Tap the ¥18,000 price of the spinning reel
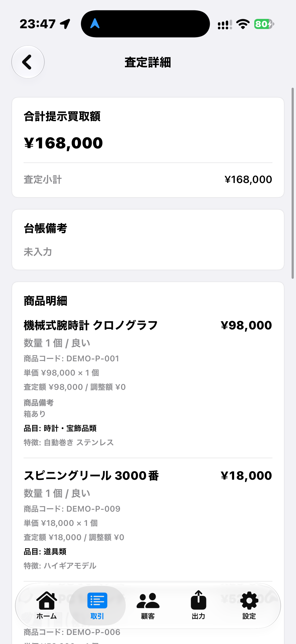 (246, 476)
